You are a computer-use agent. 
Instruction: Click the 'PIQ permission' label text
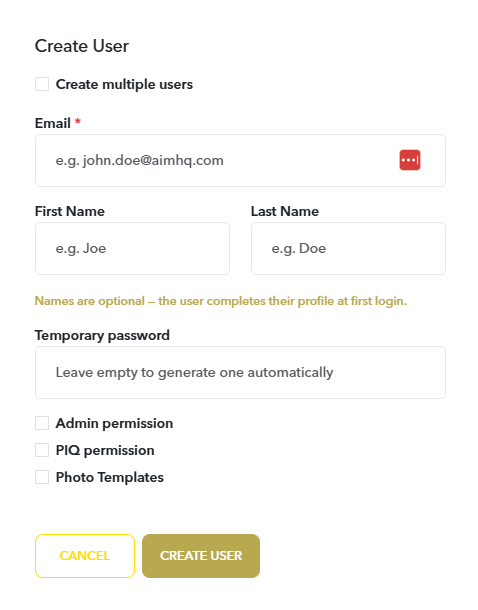point(105,450)
